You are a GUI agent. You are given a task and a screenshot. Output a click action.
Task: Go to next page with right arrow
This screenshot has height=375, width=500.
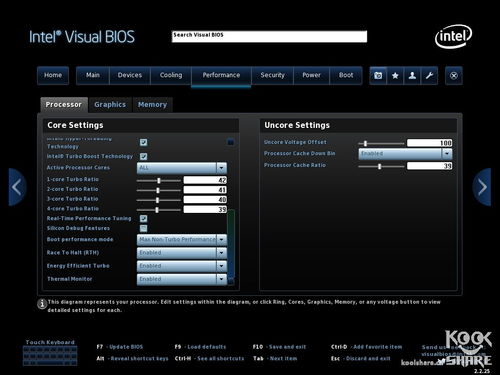(482, 187)
